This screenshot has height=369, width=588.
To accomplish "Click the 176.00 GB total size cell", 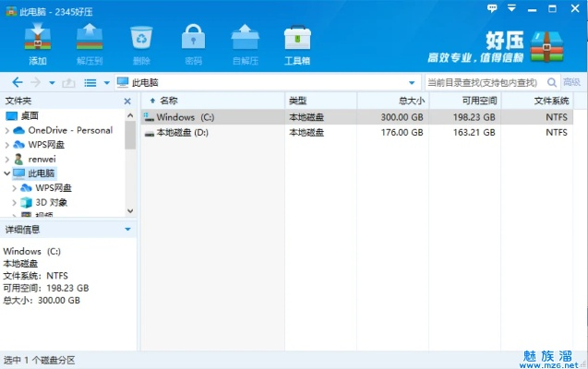I will 402,132.
